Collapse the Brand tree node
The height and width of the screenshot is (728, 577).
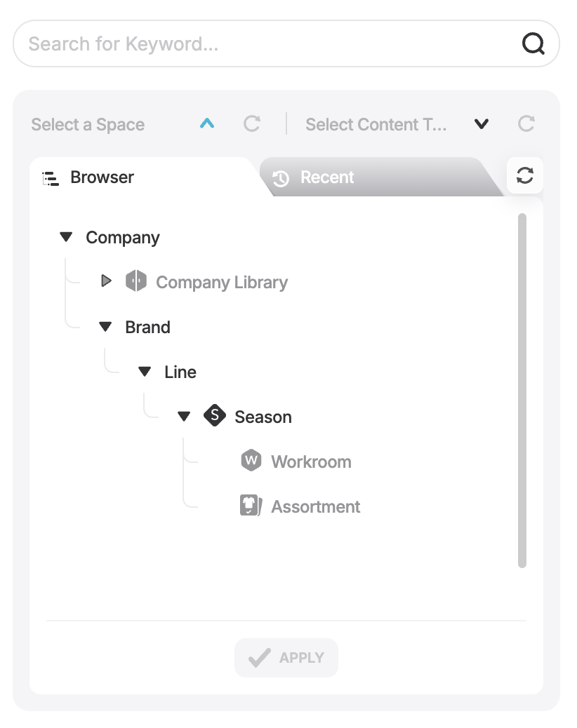[x=105, y=327]
